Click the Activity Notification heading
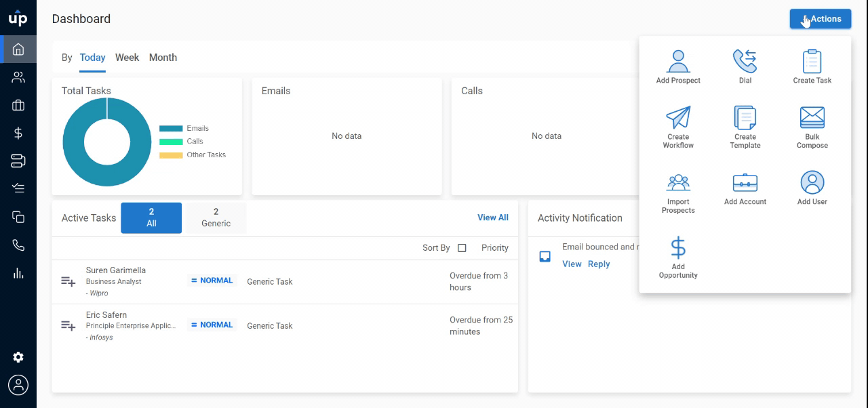 [x=580, y=218]
